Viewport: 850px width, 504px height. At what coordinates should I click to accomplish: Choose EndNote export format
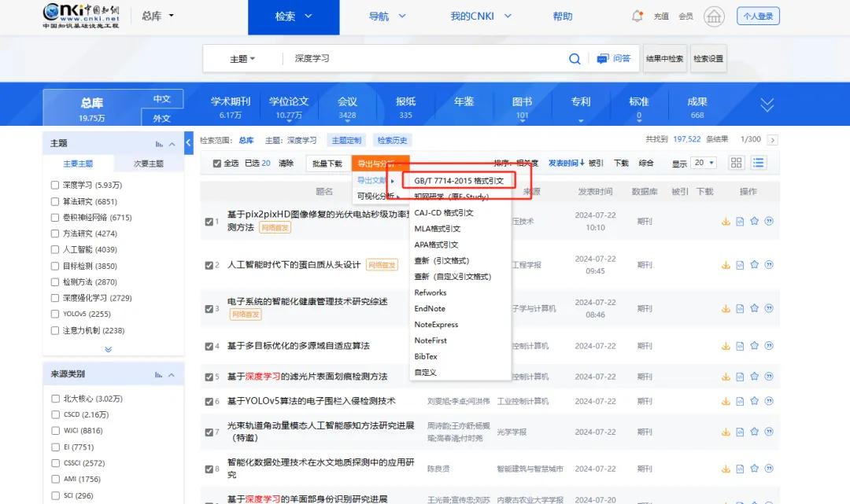click(x=430, y=308)
